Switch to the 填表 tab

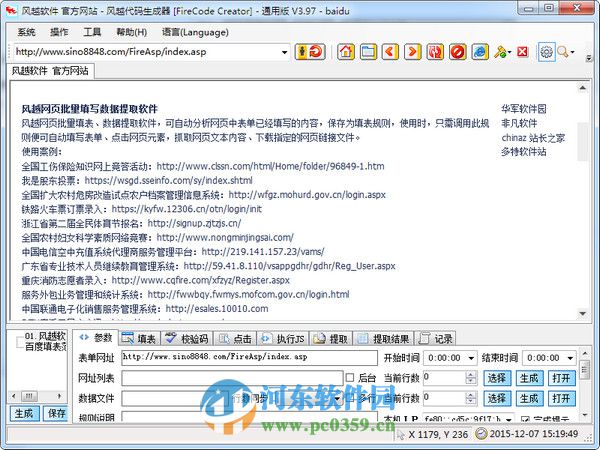(139, 338)
